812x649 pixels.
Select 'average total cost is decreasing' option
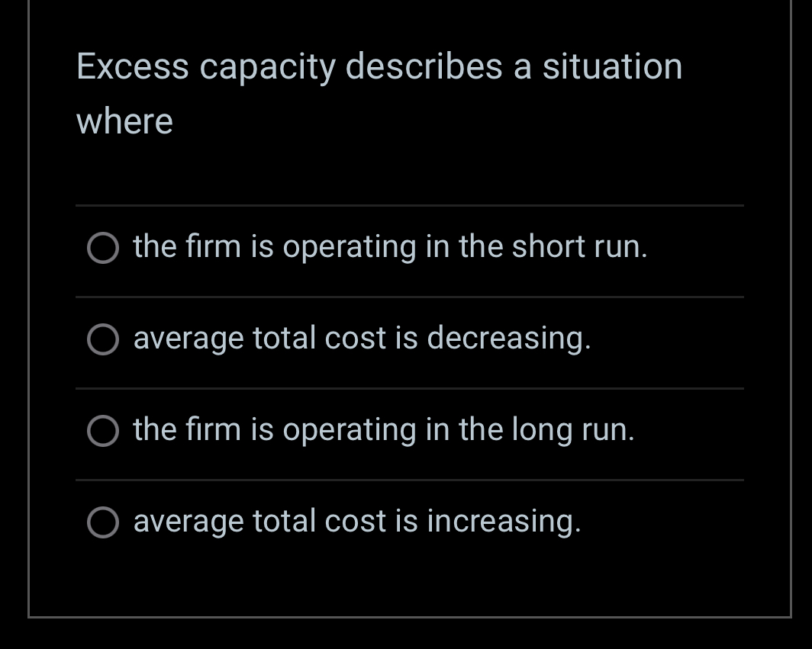point(103,338)
